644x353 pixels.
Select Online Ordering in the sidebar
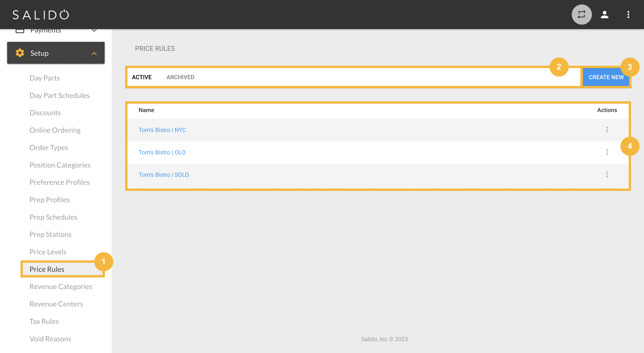pyautogui.click(x=55, y=130)
